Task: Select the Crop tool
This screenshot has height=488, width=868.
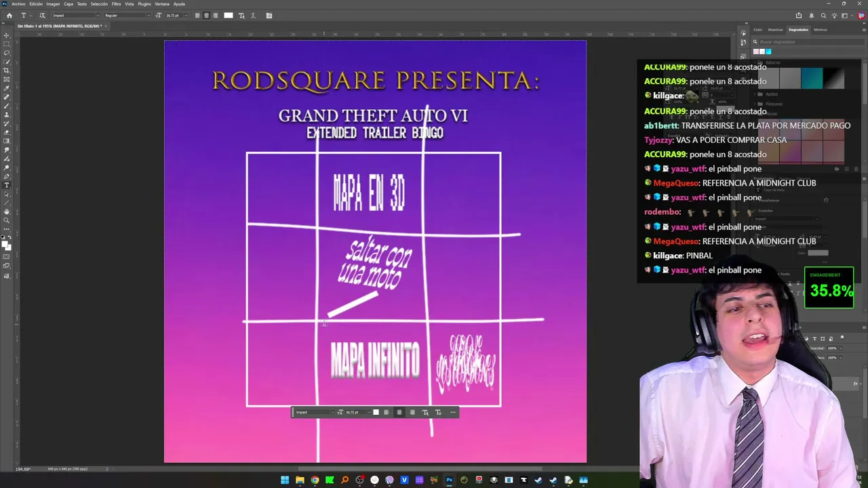Action: coord(7,70)
